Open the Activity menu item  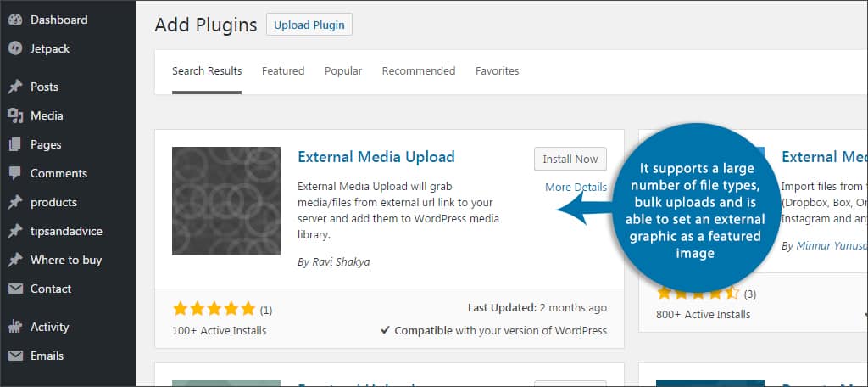[x=49, y=327]
